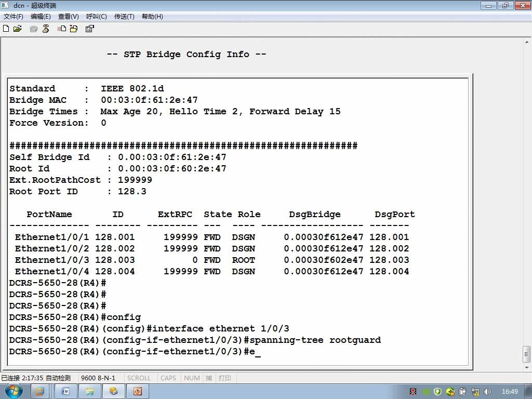Open the Properties toolbar icon
Viewport: 532px width, 399px height.
[x=89, y=29]
